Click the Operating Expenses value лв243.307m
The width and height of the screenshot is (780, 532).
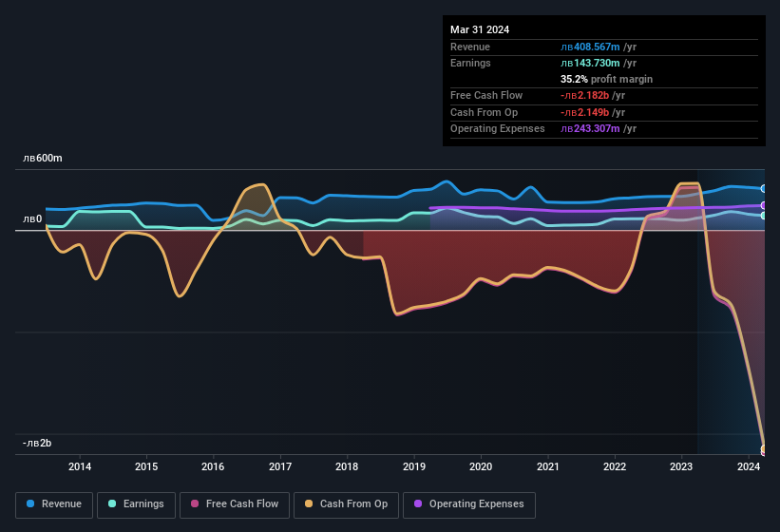coord(590,129)
